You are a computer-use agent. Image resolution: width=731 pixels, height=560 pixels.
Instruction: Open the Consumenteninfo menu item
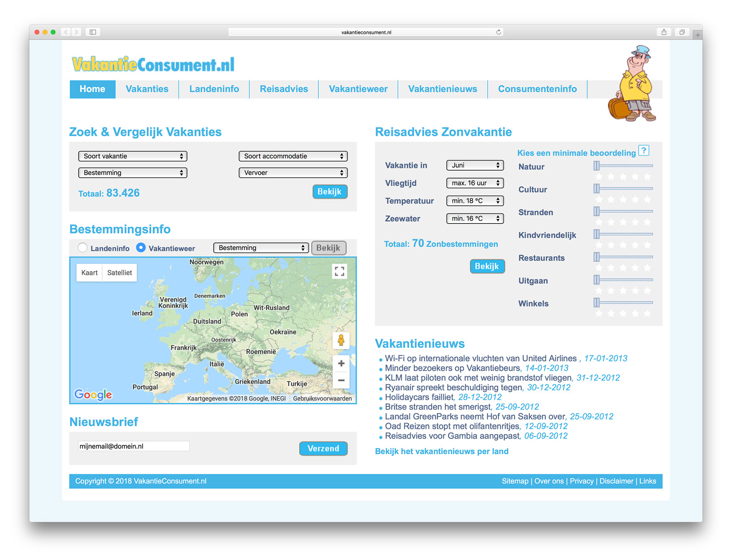pos(538,89)
